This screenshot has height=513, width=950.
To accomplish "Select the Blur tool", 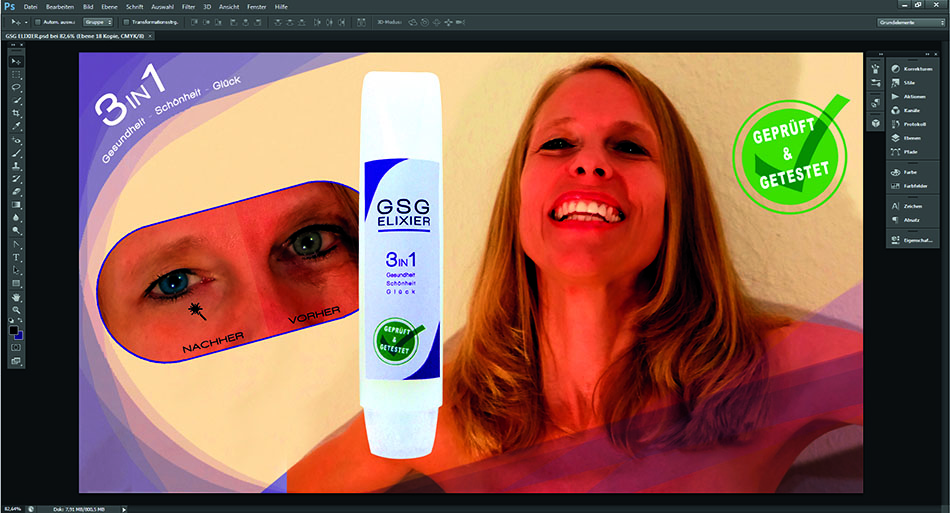I will [16, 217].
